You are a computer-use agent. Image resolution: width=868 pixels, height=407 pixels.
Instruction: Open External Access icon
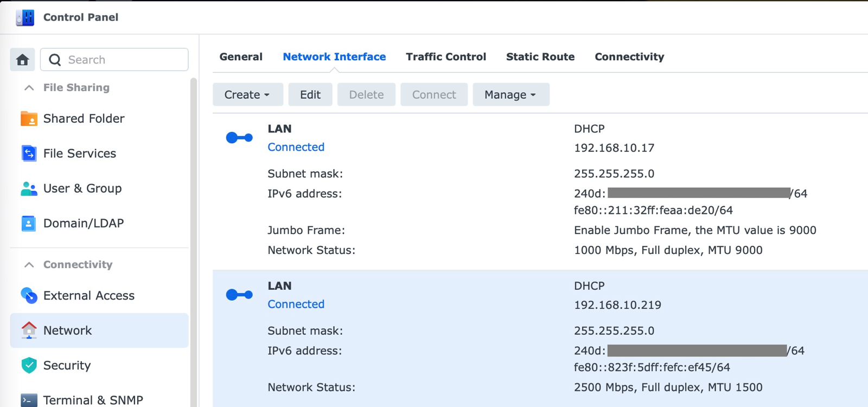[x=29, y=296]
